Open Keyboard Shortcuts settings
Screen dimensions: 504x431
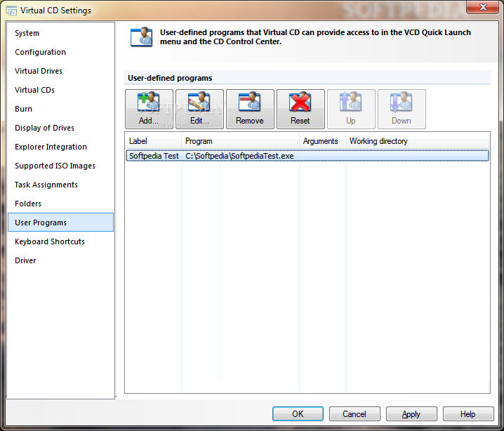pos(61,241)
